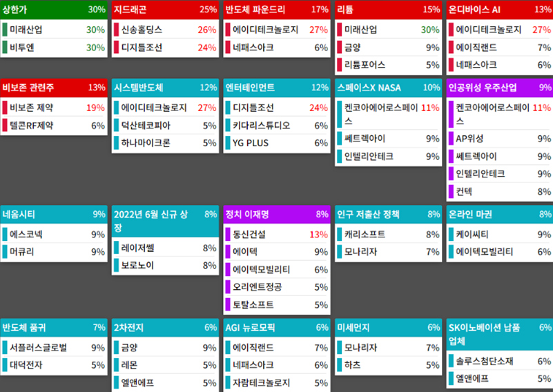Open the 네옴시티 theme header
Viewport: 553px width, 392px height.
coord(54,215)
